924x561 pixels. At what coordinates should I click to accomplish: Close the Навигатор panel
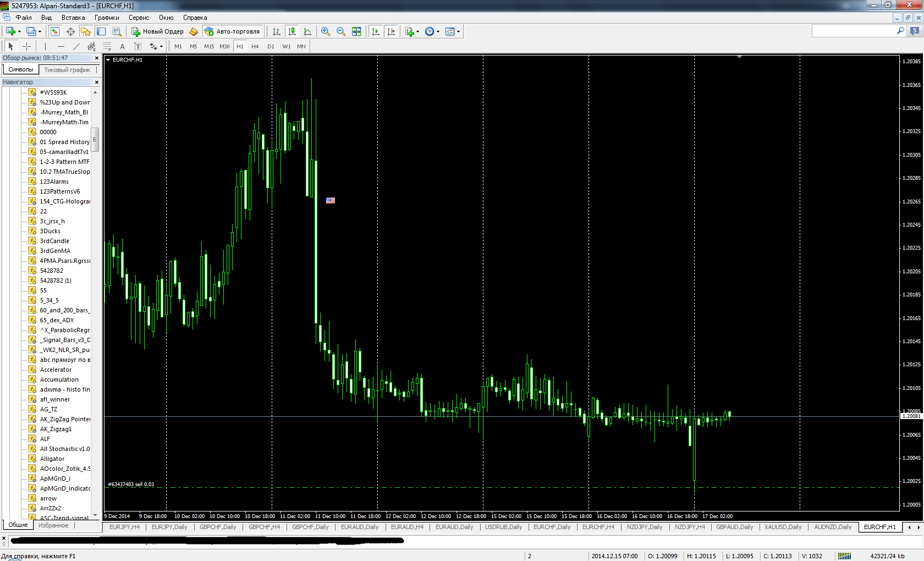pos(97,82)
